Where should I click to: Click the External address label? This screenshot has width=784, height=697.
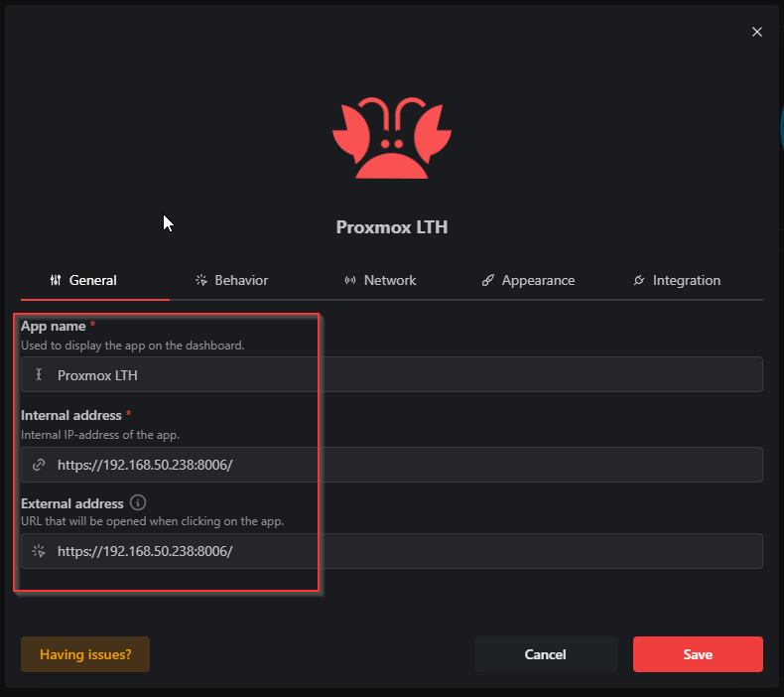point(72,503)
